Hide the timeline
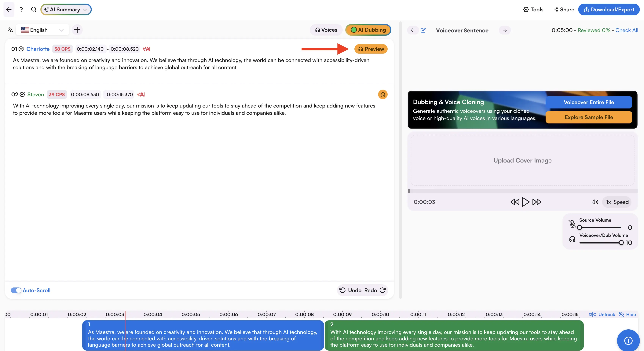This screenshot has width=644, height=351. (627, 315)
